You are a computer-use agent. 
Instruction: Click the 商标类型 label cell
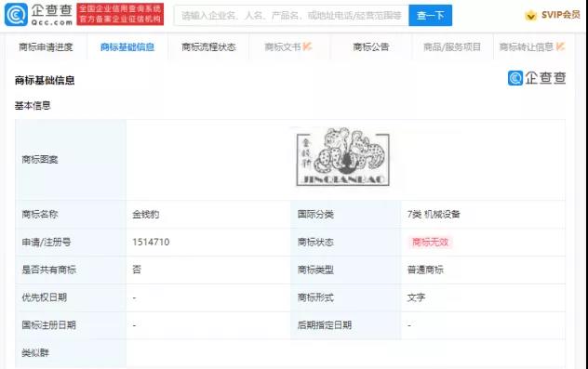[x=346, y=270]
